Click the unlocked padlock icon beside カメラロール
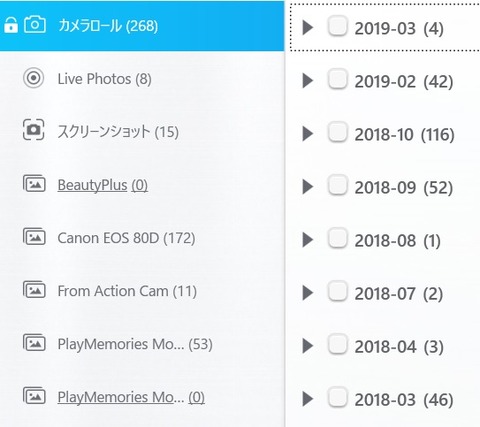 11,25
